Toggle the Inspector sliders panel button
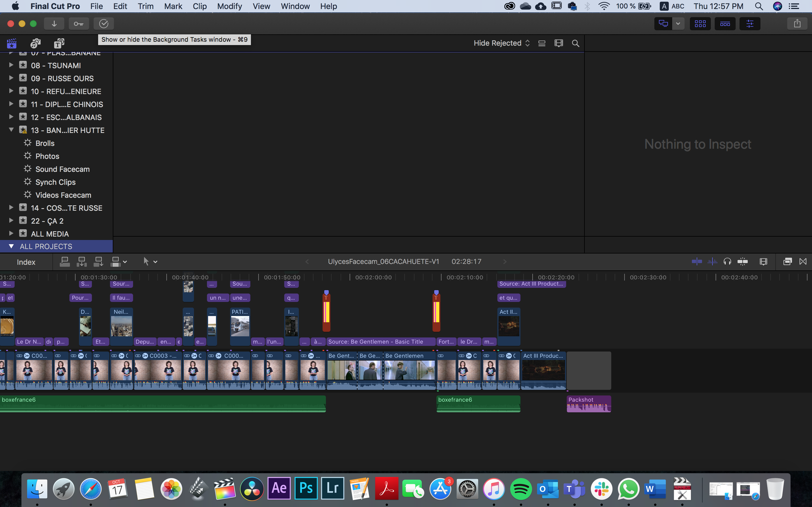The image size is (812, 507). pyautogui.click(x=750, y=23)
